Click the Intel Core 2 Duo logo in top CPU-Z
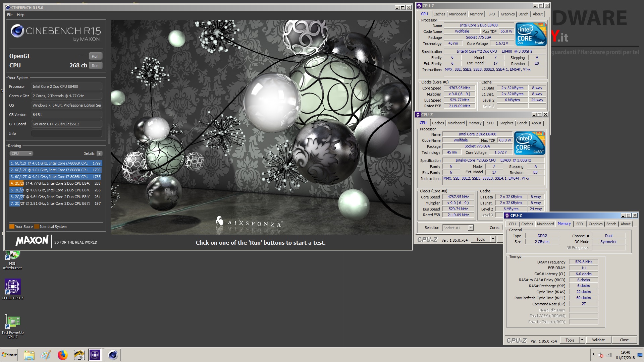The image size is (644, 362). click(x=531, y=34)
